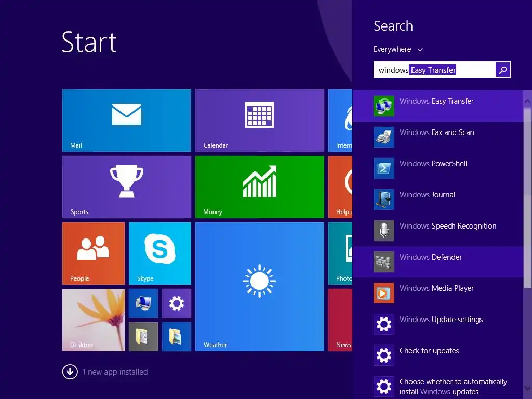Open the Help+Tips tile
This screenshot has height=399, width=532.
[x=340, y=187]
